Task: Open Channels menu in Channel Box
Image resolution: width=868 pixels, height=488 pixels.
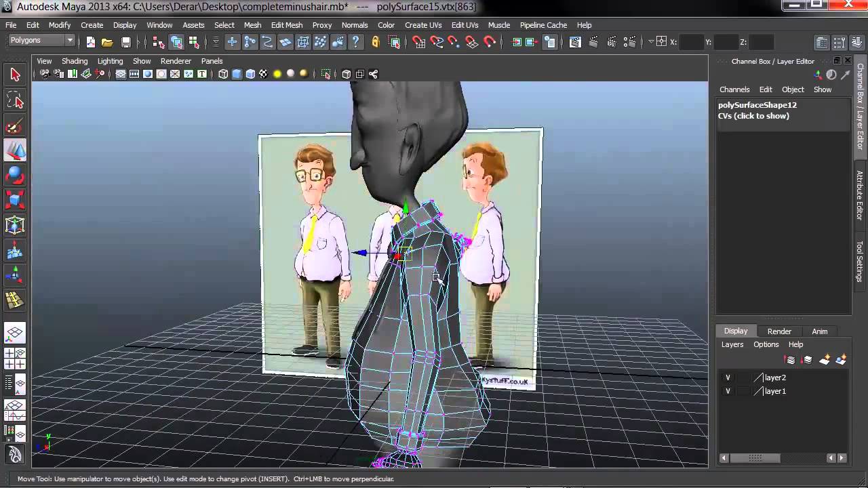Action: coord(734,89)
